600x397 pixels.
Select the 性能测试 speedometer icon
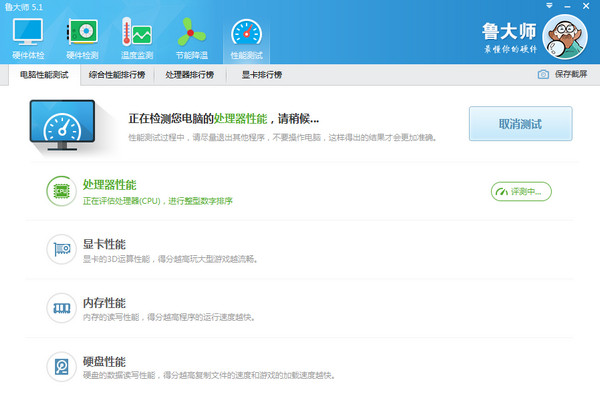tap(246, 33)
